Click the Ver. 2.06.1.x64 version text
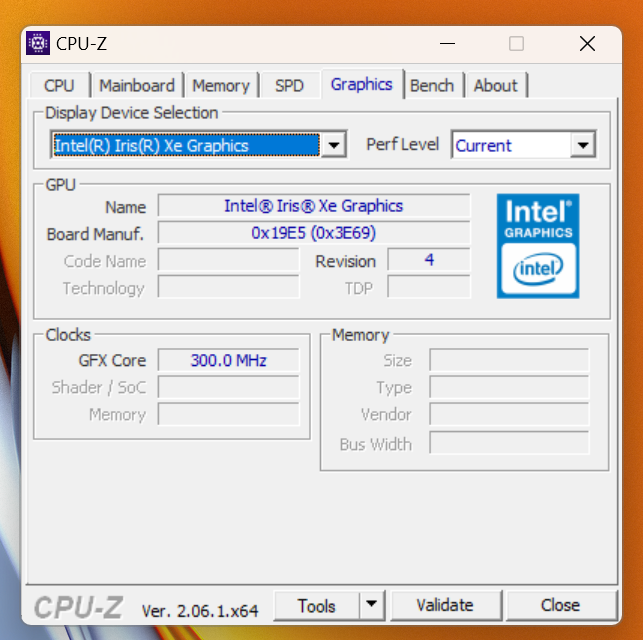The width and height of the screenshot is (643, 640). coord(200,611)
